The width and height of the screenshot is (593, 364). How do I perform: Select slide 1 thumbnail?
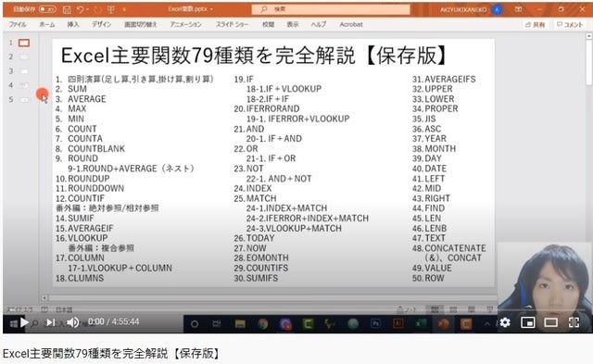[24, 43]
